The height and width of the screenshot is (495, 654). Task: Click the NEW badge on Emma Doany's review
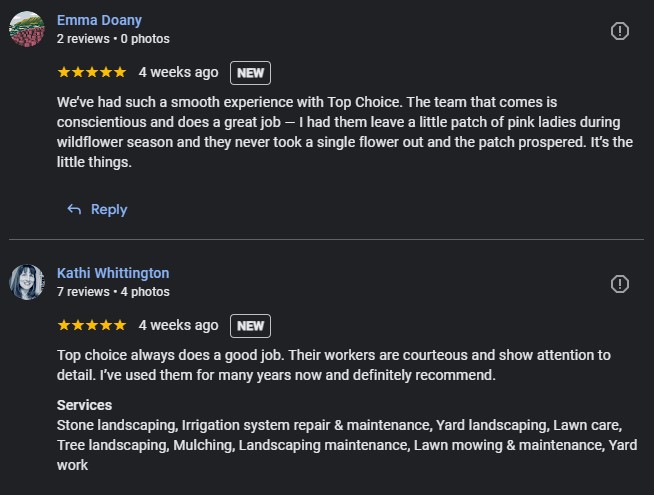[x=250, y=73]
